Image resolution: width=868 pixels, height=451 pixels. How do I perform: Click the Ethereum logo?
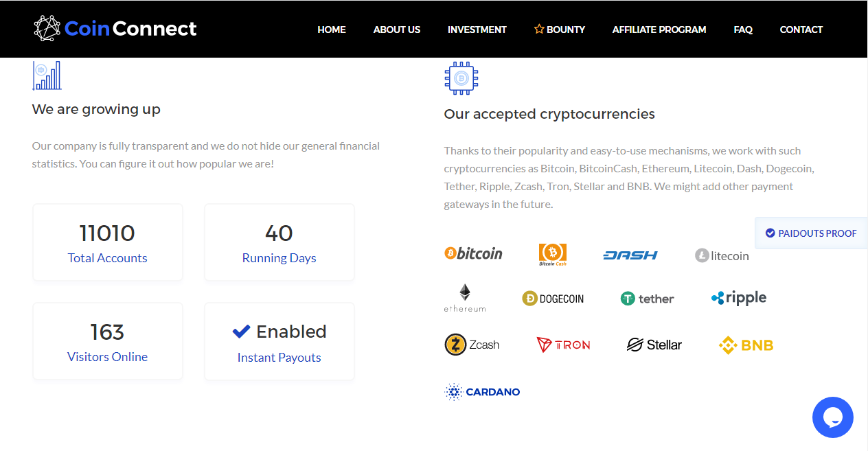[465, 298]
